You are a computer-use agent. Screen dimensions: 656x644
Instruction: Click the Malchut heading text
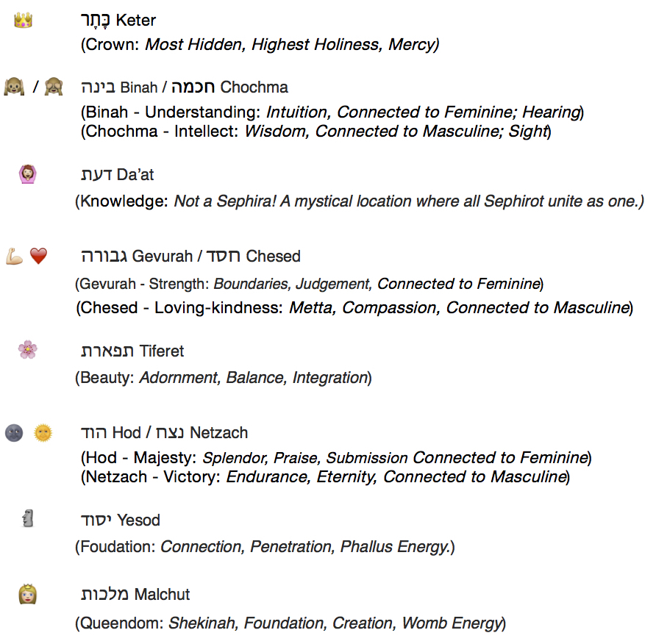pyautogui.click(x=135, y=594)
